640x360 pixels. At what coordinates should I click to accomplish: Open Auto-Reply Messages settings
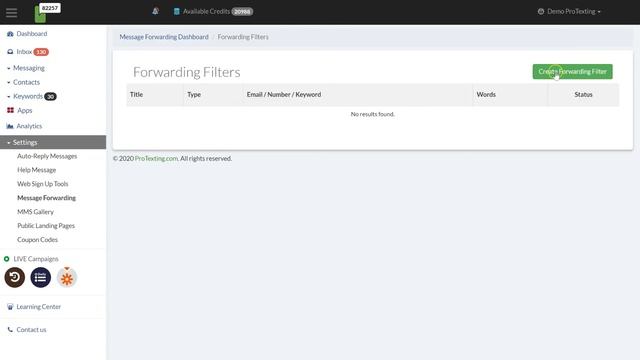pyautogui.click(x=47, y=156)
